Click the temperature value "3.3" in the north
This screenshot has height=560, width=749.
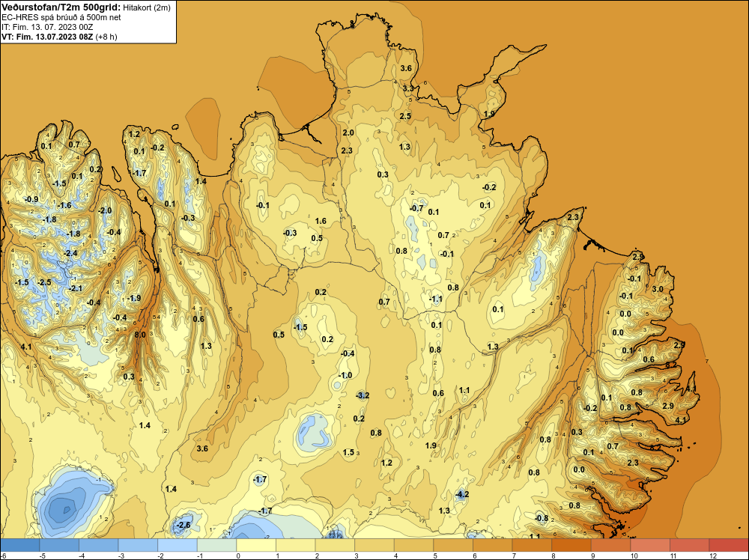pos(408,88)
